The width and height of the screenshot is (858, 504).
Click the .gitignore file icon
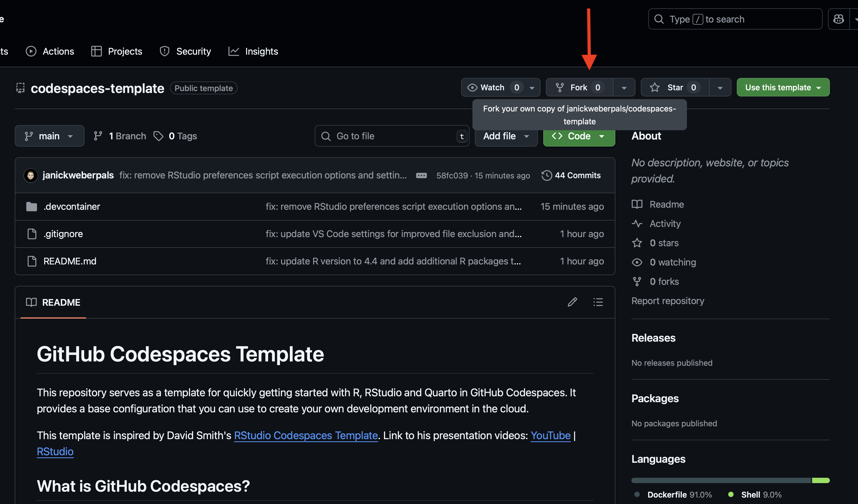[x=32, y=234]
